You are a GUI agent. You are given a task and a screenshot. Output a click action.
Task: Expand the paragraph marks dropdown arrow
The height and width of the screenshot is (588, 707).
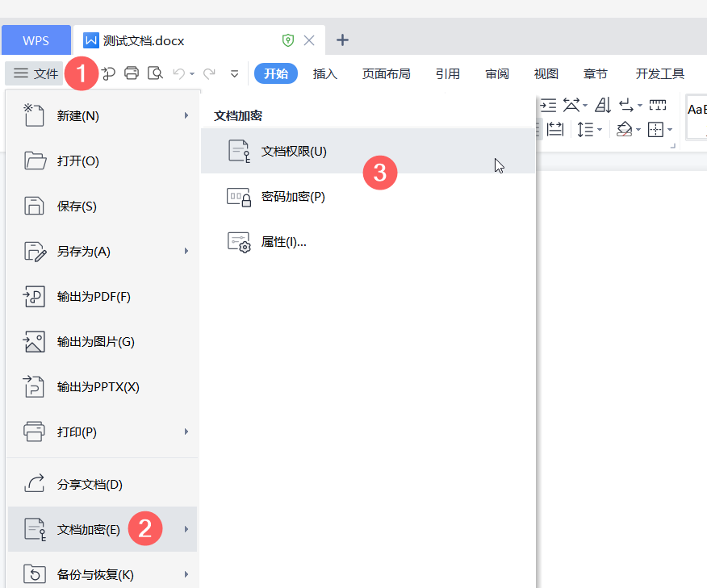pyautogui.click(x=640, y=106)
